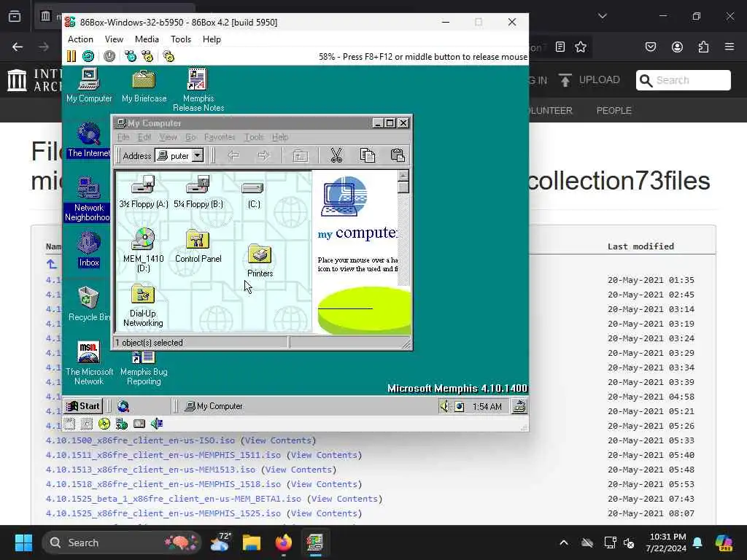Image resolution: width=747 pixels, height=560 pixels.
Task: Open Go menu in My Computer
Action: tap(190, 136)
